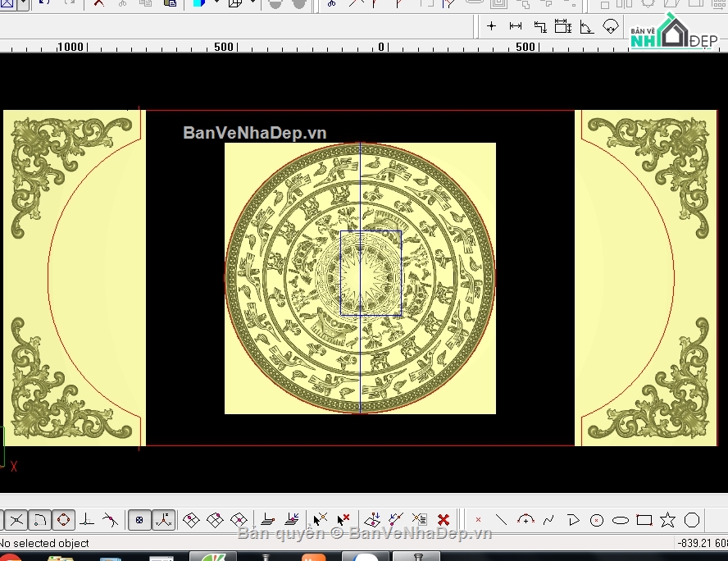728x561 pixels.
Task: Select the Line drawing tool
Action: pos(502,520)
